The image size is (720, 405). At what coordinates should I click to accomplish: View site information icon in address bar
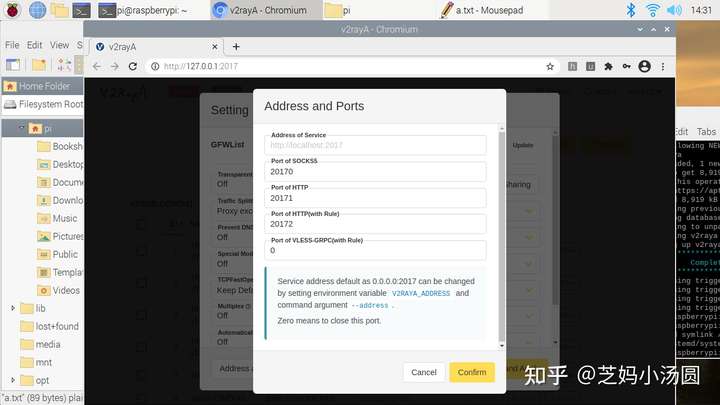[155, 66]
